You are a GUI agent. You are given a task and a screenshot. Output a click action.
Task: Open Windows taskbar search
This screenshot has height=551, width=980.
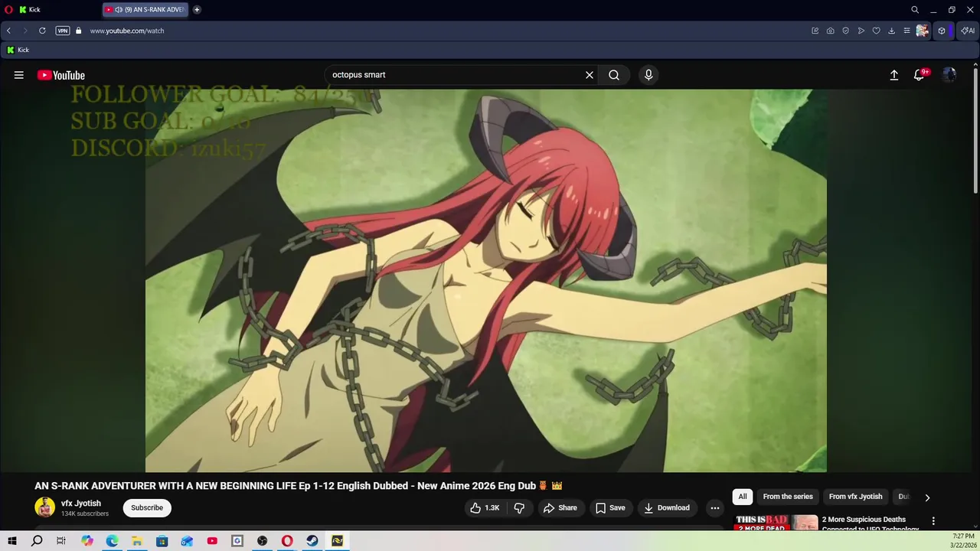pyautogui.click(x=37, y=541)
